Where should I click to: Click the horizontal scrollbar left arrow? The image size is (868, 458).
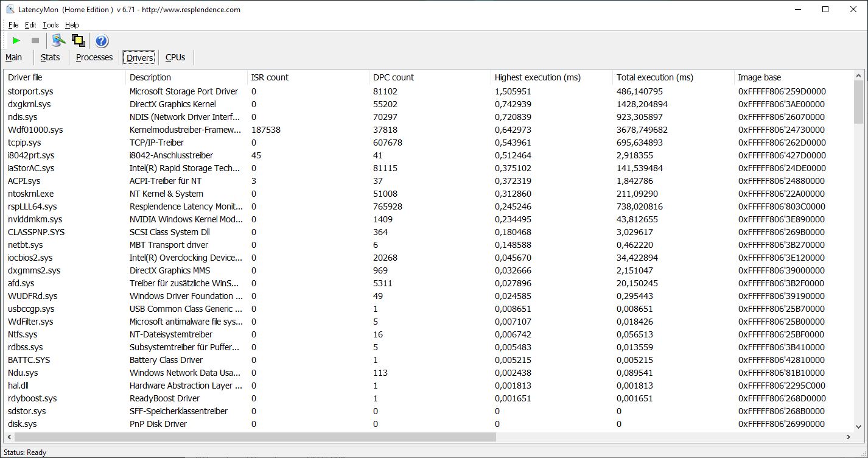coord(9,437)
